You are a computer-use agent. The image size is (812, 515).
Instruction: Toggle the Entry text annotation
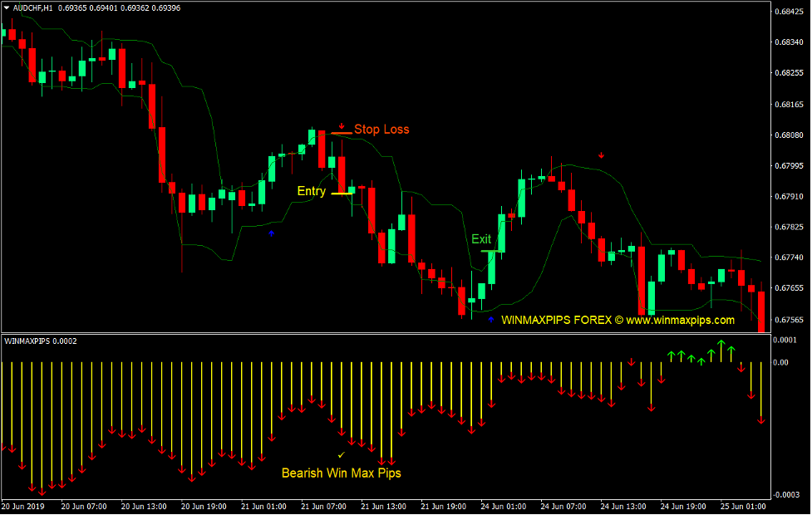pyautogui.click(x=311, y=191)
